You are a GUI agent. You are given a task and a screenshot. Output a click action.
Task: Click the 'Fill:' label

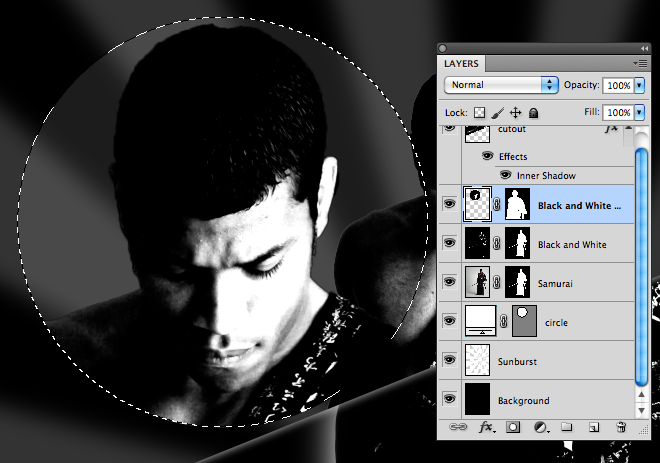coord(592,112)
